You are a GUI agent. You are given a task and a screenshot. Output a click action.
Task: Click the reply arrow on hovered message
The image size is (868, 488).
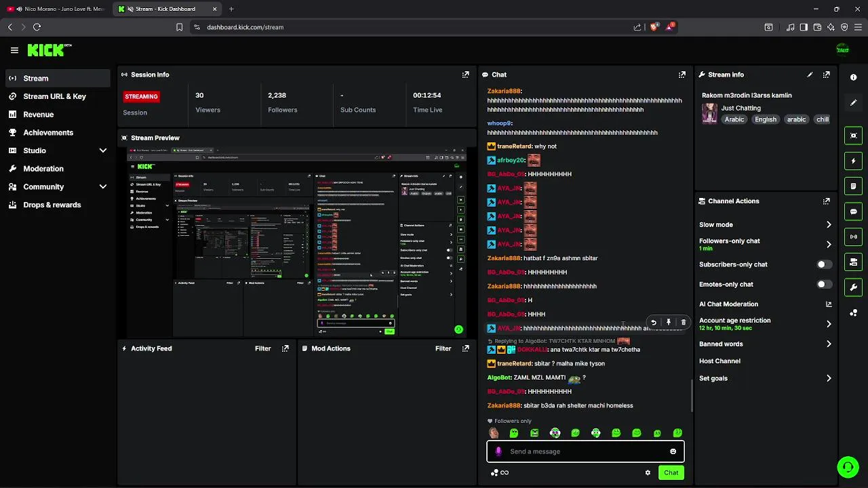(x=653, y=323)
